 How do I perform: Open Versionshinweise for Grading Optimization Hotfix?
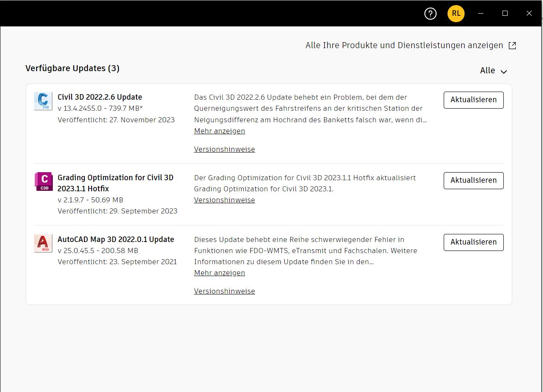point(225,200)
